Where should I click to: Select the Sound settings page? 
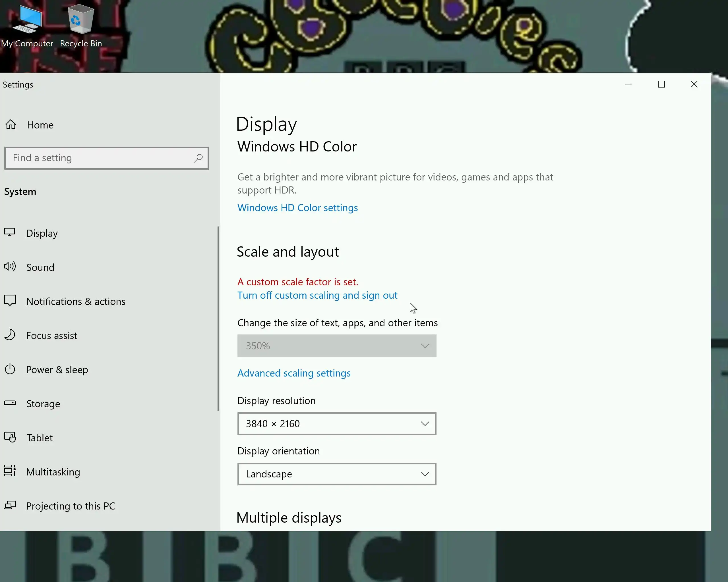[x=40, y=267]
